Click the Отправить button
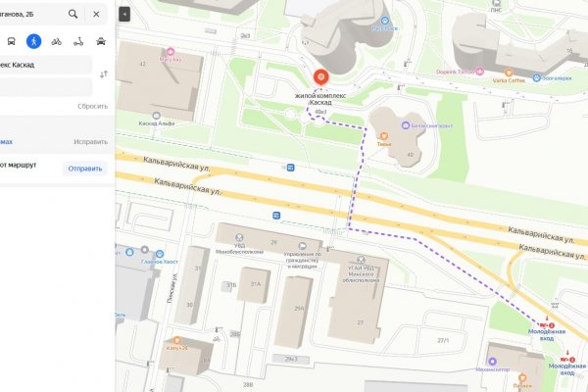 click(x=85, y=169)
